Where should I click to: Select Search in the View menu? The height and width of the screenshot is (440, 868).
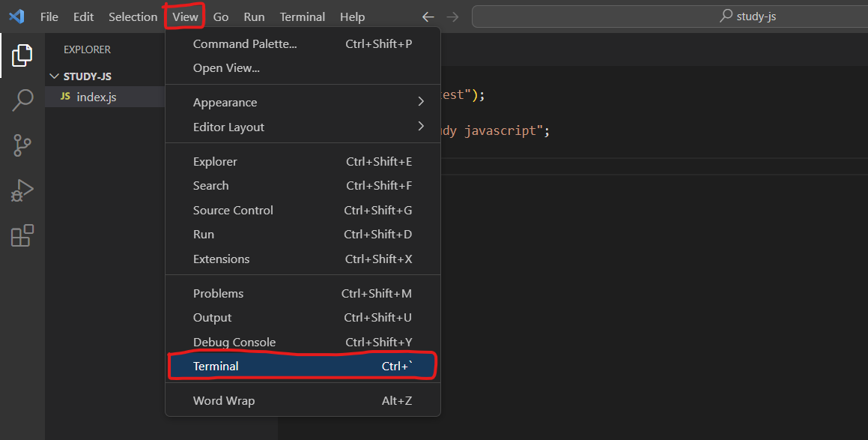[x=303, y=186]
